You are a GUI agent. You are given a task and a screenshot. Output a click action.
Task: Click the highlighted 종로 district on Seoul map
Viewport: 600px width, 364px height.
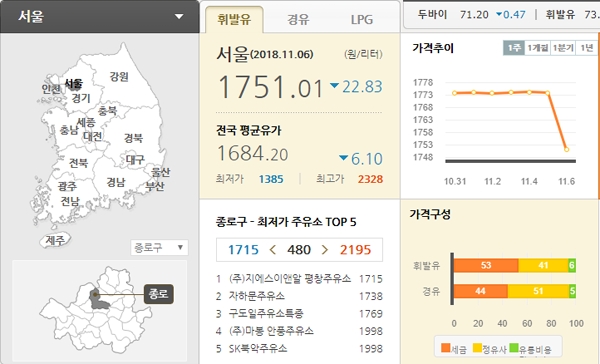click(98, 300)
